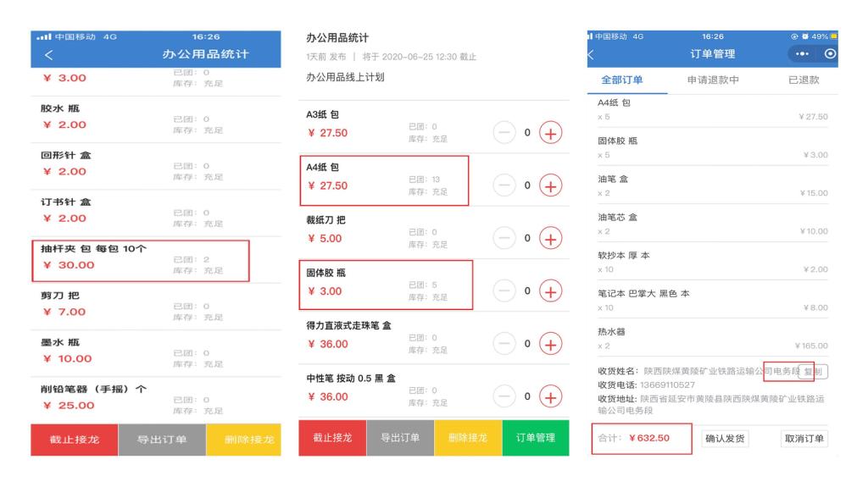Tap back arrow in 办公用品统计 header
This screenshot has width=868, height=487.
tap(48, 56)
